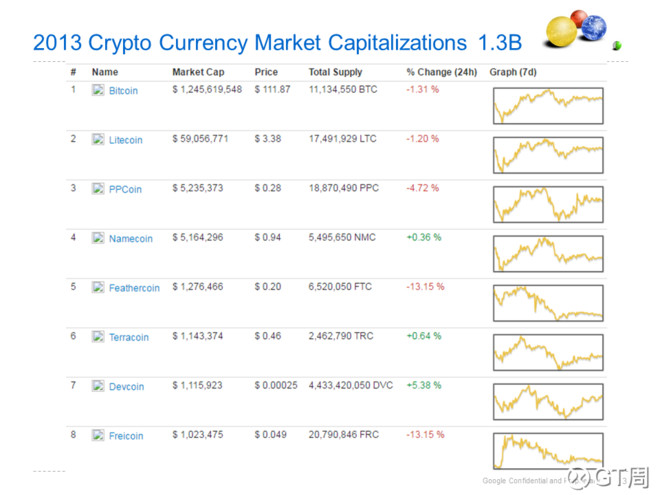This screenshot has width=660, height=495.
Task: Click the Devcoin coin icon
Action: (98, 386)
